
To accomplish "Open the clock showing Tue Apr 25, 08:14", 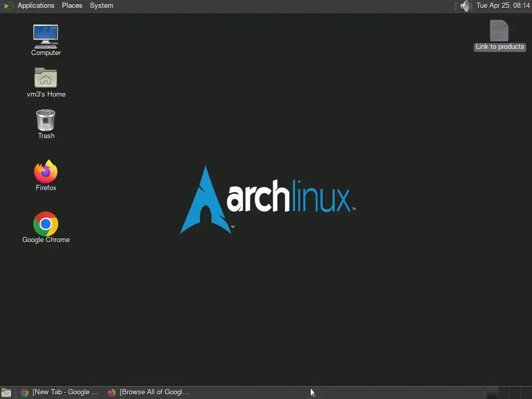I will pos(503,5).
